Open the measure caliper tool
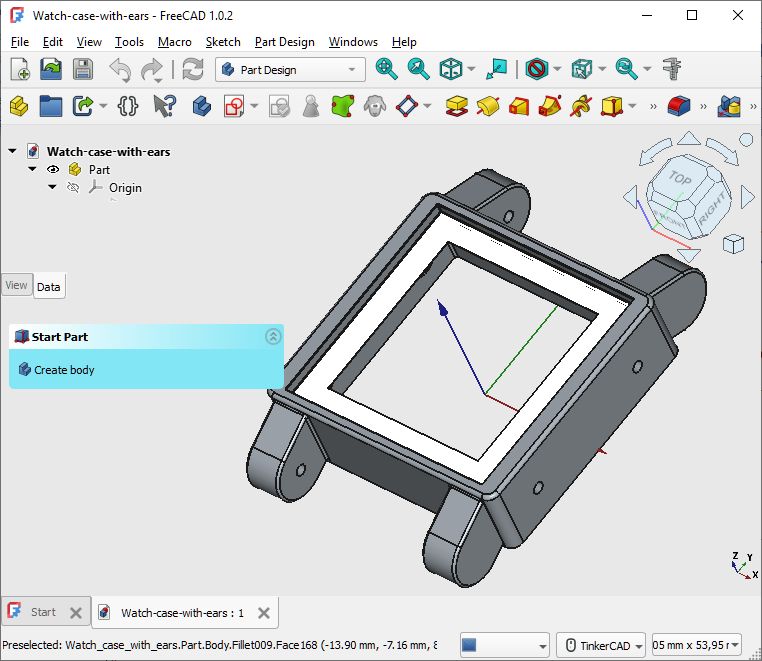 672,69
